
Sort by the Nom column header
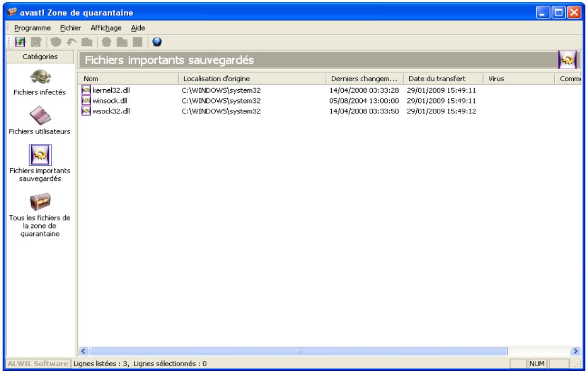pos(128,79)
